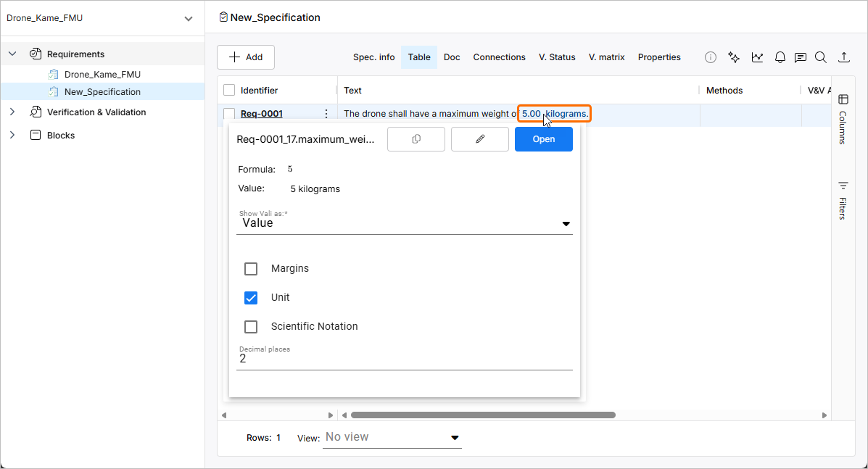
Task: Open the chart analytics icon
Action: (757, 57)
